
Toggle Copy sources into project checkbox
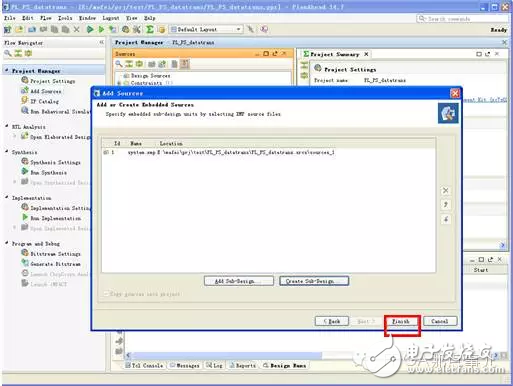point(106,294)
